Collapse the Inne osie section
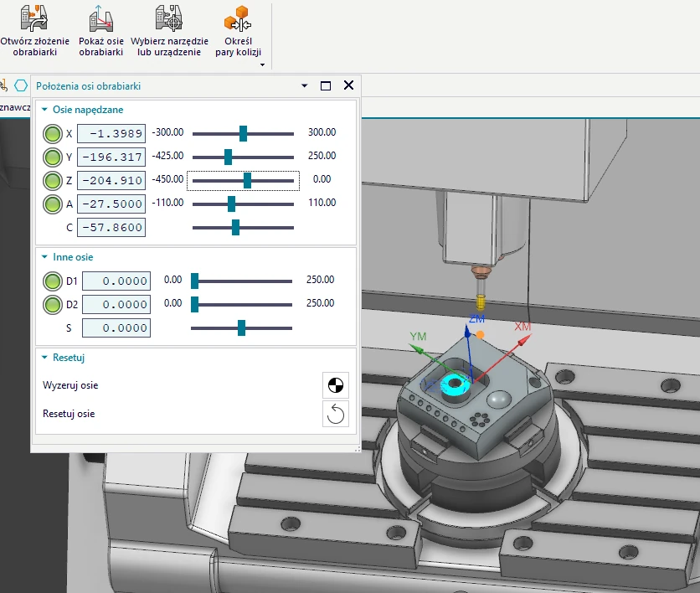This screenshot has height=593, width=700. [x=44, y=257]
